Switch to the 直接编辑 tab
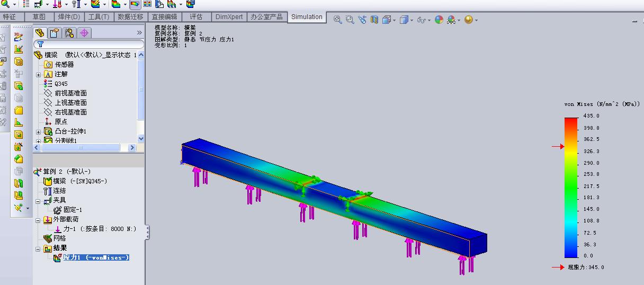Image resolution: width=644 pixels, height=285 pixels. click(164, 17)
